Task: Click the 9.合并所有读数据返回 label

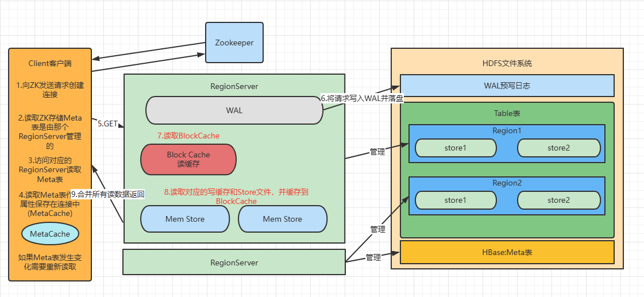Action: click(107, 194)
